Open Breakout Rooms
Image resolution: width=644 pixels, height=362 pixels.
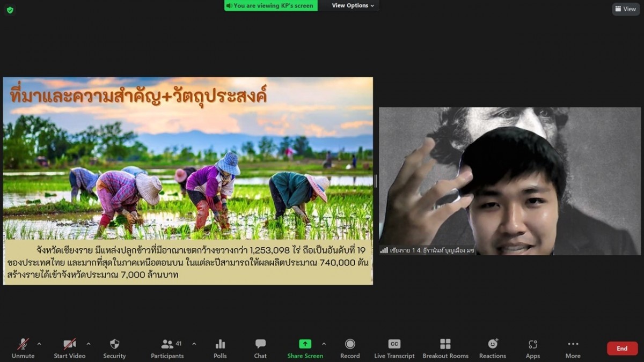click(445, 349)
